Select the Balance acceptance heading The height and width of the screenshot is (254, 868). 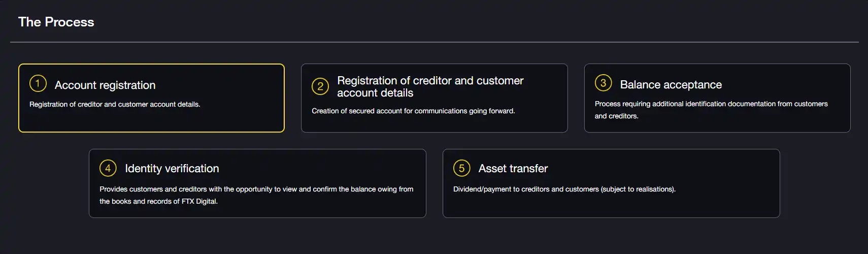point(671,85)
